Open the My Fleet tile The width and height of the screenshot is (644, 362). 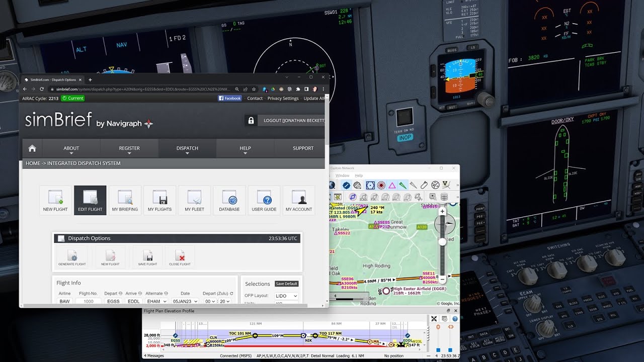click(194, 200)
